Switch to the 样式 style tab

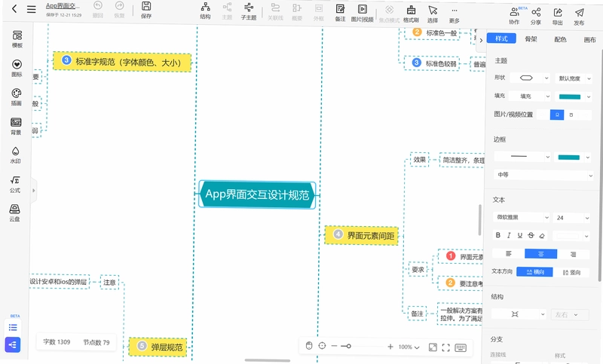pyautogui.click(x=501, y=38)
